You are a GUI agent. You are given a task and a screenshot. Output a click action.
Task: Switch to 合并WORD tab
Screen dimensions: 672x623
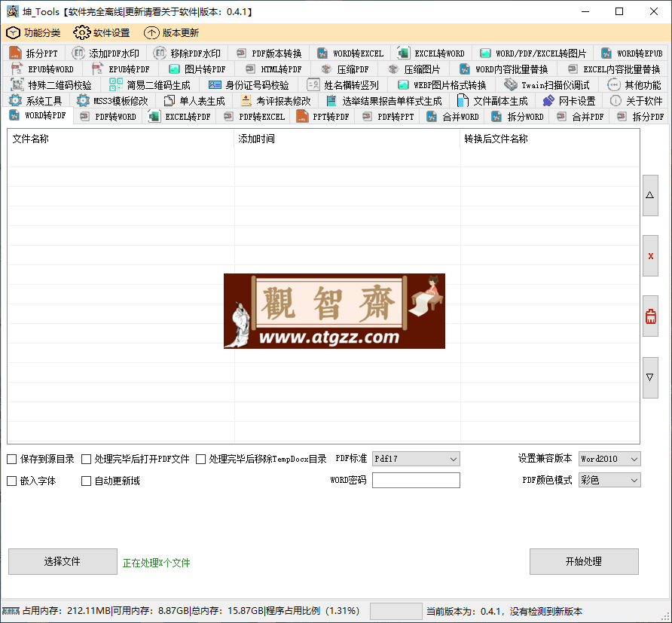pyautogui.click(x=453, y=117)
